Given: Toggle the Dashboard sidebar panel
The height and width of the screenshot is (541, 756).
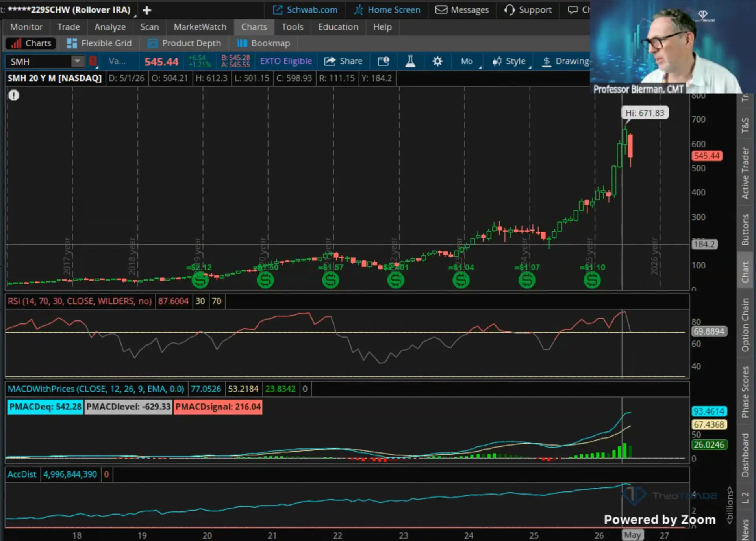Looking at the screenshot, I should (745, 455).
